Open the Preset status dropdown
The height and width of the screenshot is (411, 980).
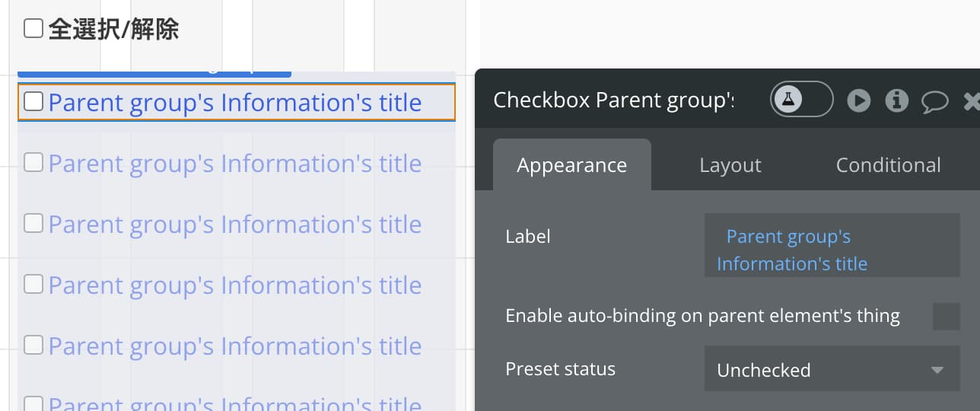coord(832,369)
